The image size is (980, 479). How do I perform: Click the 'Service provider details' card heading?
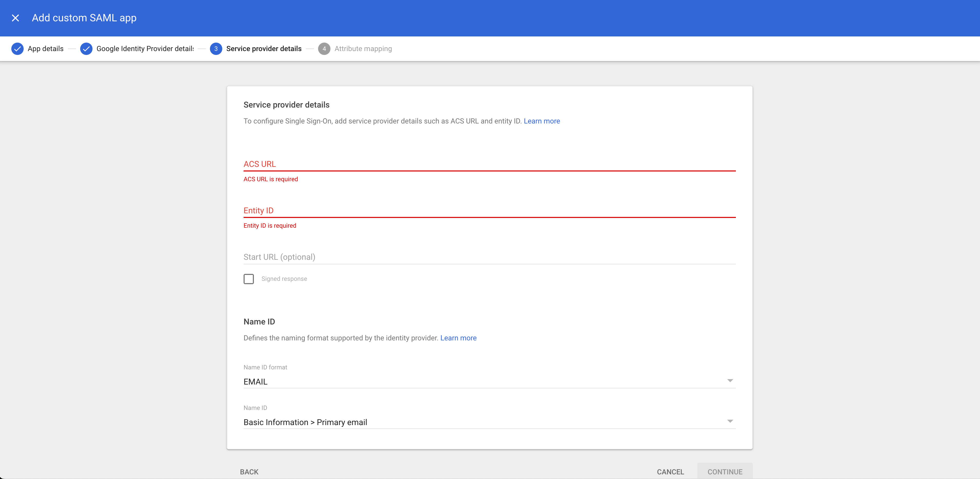coord(286,104)
